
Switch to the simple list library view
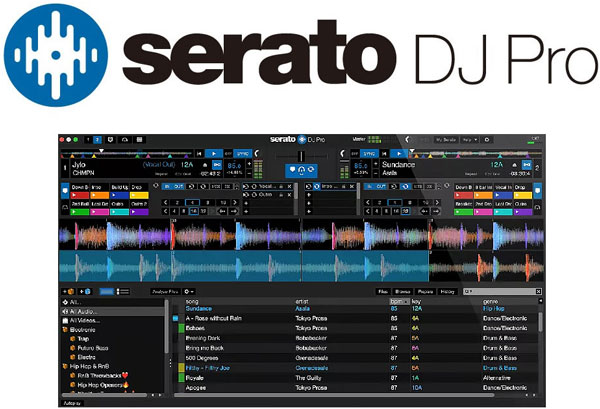pos(107,292)
